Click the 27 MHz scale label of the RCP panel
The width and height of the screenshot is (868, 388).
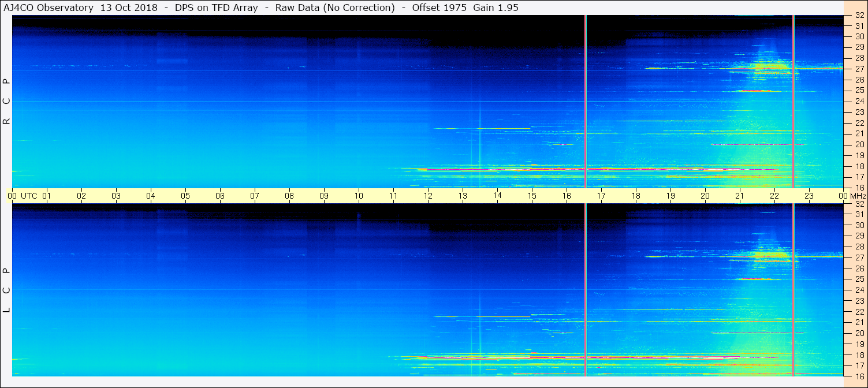click(859, 69)
